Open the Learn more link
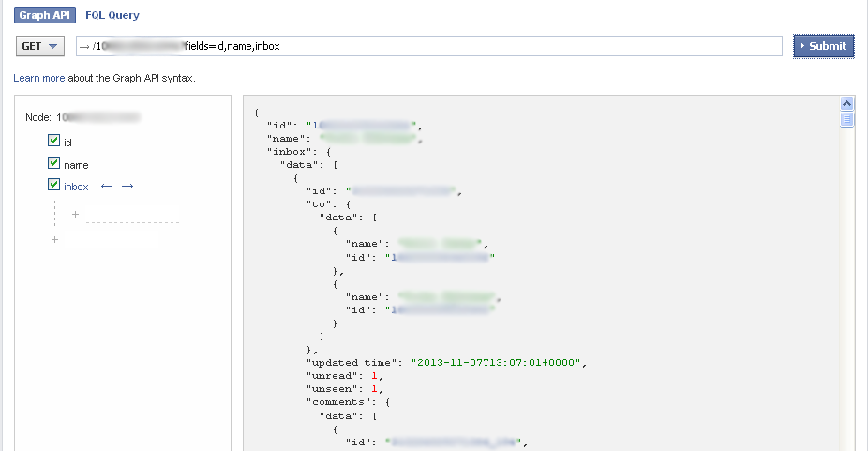The image size is (868, 451). (38, 78)
